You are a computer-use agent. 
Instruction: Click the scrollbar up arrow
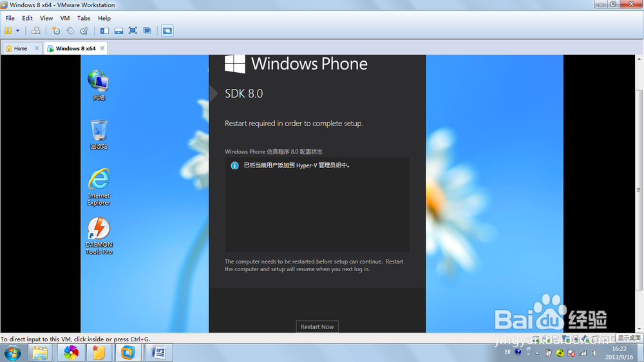tap(639, 59)
